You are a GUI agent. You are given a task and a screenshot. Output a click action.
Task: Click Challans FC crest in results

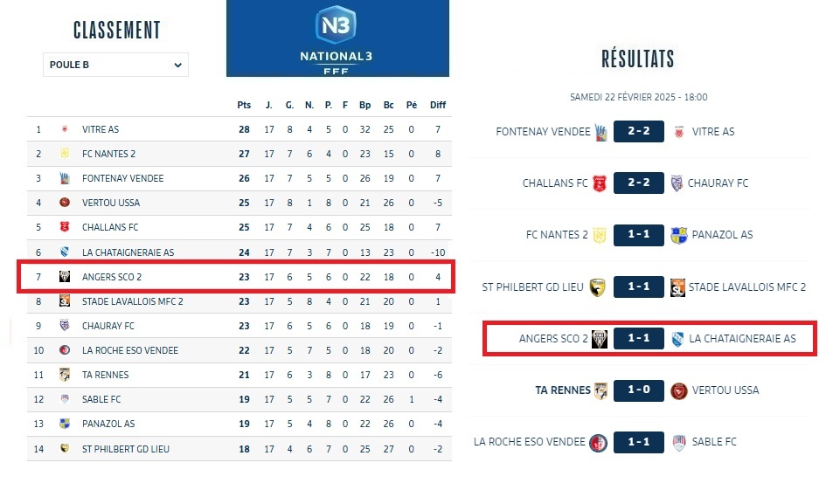pos(600,183)
